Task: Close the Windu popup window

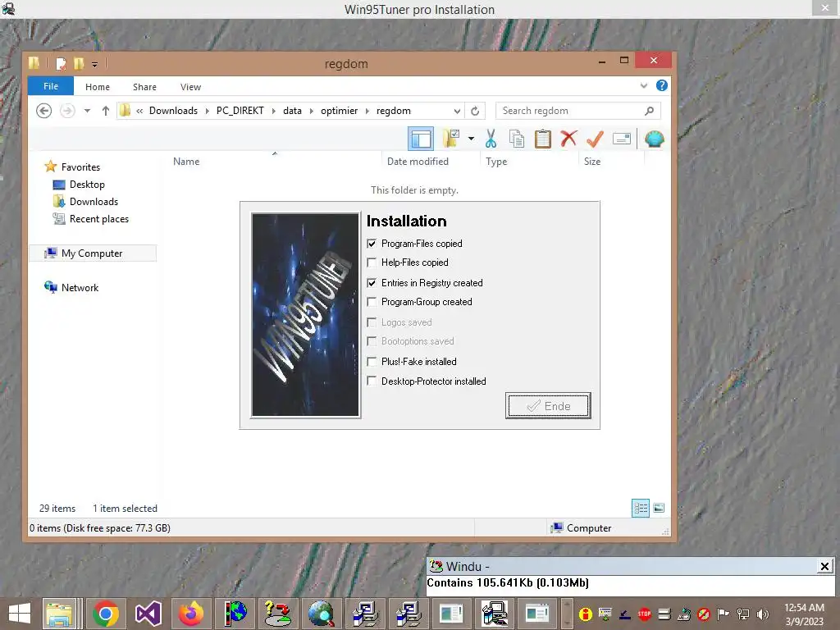Action: (x=825, y=566)
